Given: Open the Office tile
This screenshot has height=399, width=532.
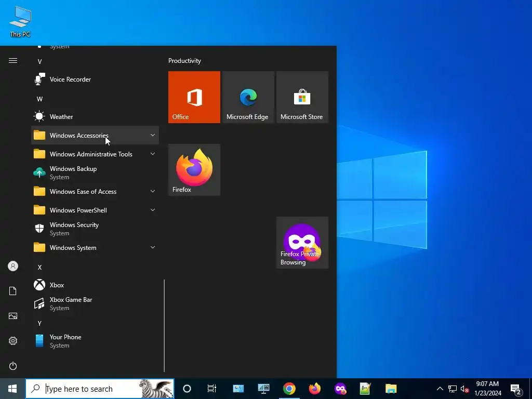Looking at the screenshot, I should tap(194, 97).
